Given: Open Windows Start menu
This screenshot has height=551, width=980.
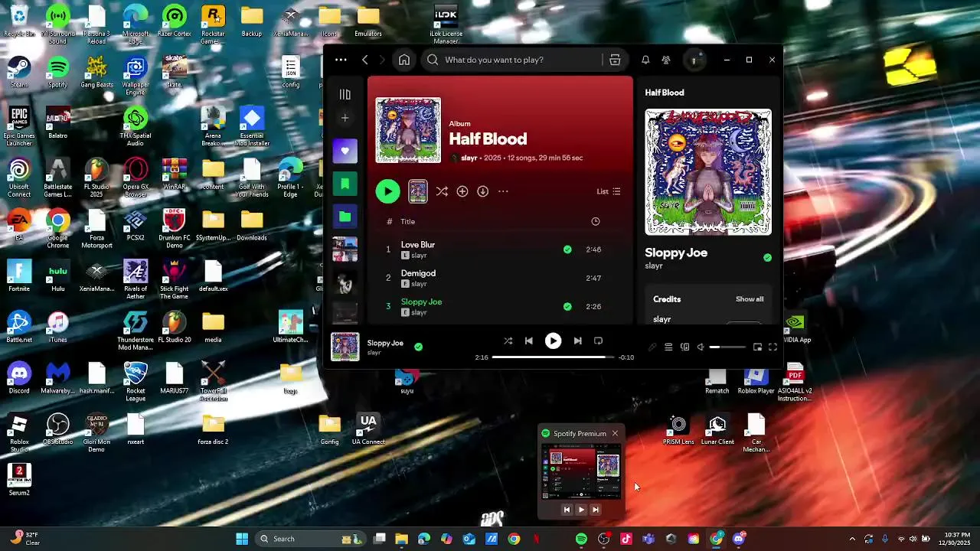Looking at the screenshot, I should 242,539.
